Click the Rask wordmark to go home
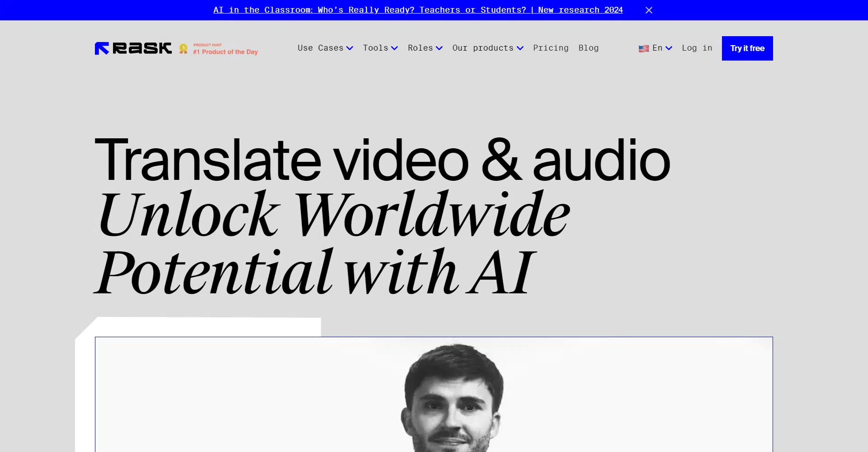This screenshot has height=452, width=868. click(x=142, y=48)
